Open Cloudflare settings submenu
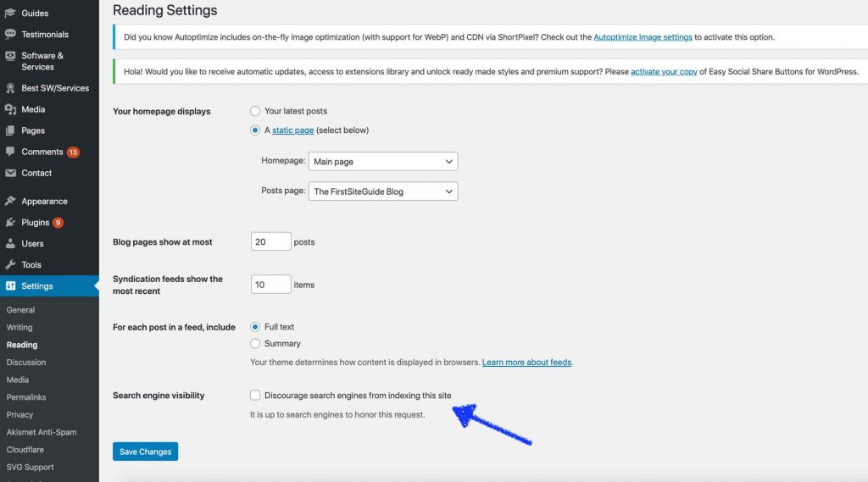The height and width of the screenshot is (482, 868). (x=25, y=450)
